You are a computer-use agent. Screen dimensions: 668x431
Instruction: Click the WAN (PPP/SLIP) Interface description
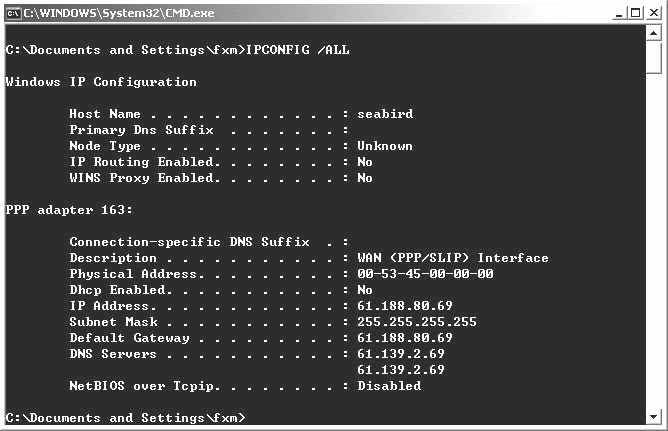tap(453, 258)
